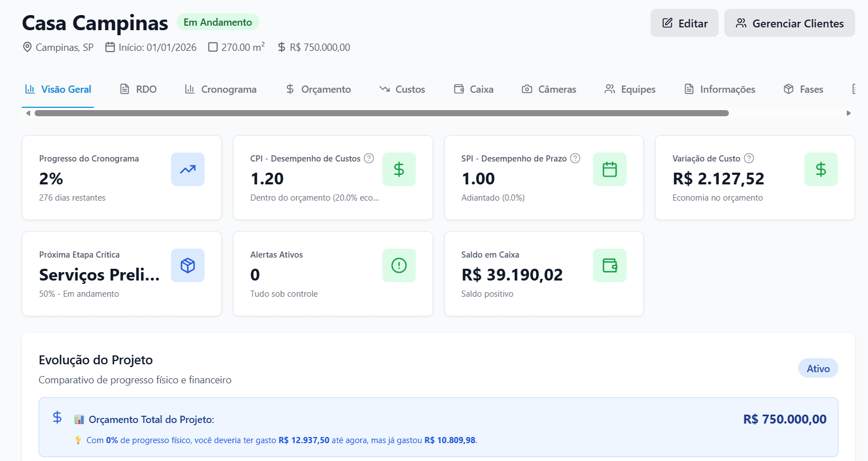Select the Câmeras camera icon

(x=526, y=89)
